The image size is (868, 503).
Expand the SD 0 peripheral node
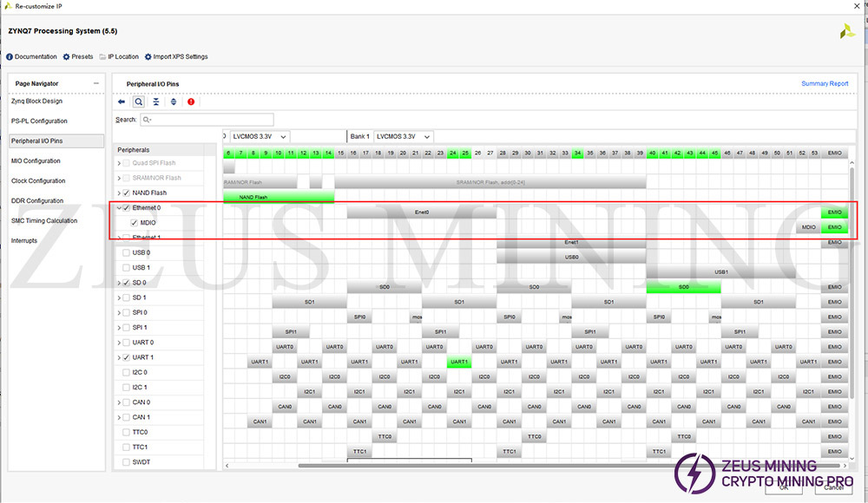coord(119,283)
